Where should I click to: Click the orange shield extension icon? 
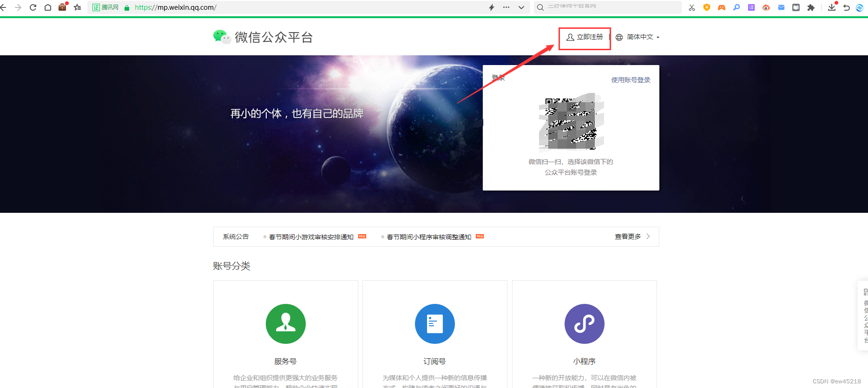pos(707,7)
